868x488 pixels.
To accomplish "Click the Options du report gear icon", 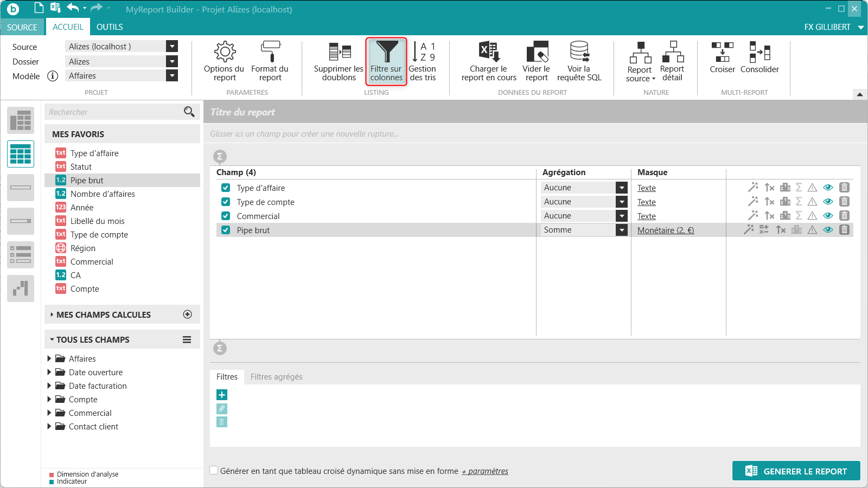I will click(x=225, y=52).
